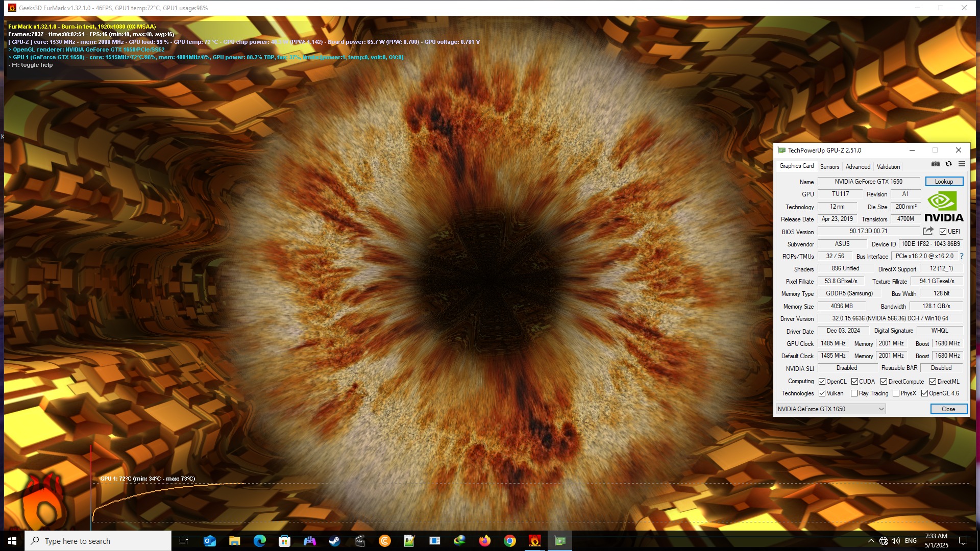Toggle the UEFI checkbox

(x=943, y=232)
